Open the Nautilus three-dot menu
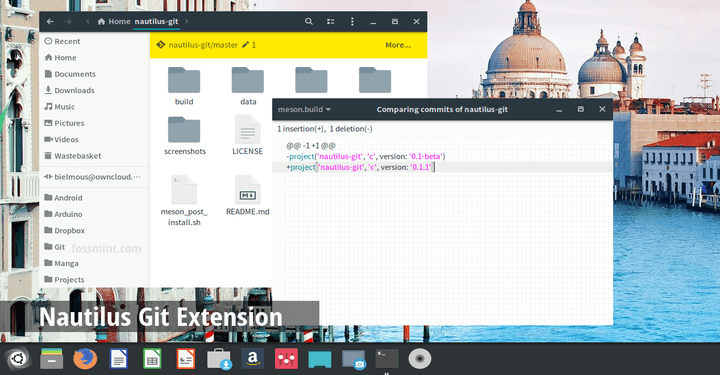Image resolution: width=720 pixels, height=375 pixels. [x=352, y=22]
